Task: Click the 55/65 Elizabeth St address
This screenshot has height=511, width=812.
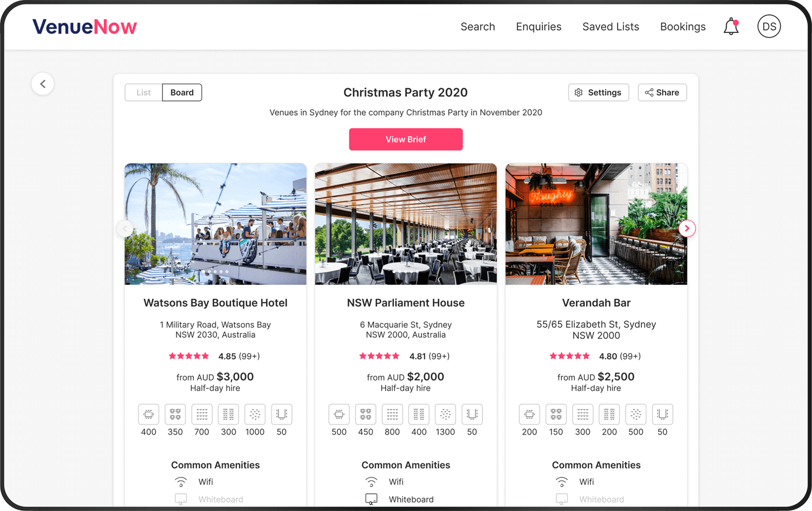Action: [596, 329]
